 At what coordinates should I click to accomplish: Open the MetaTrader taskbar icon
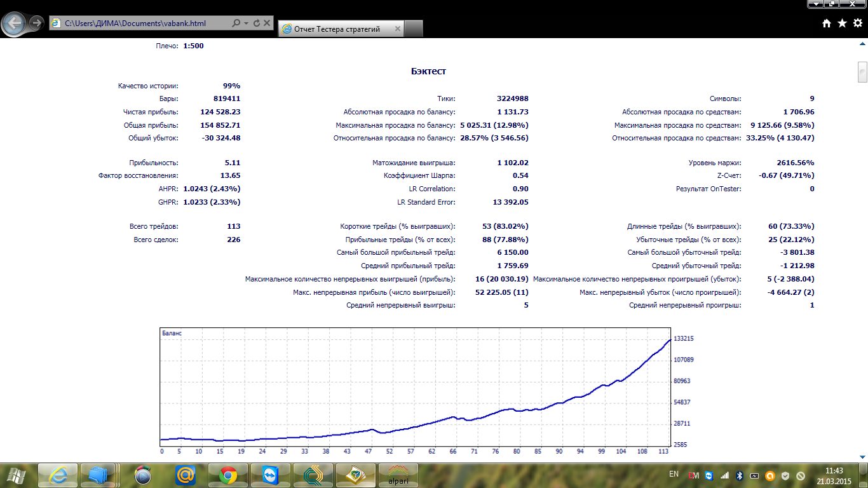pos(355,475)
